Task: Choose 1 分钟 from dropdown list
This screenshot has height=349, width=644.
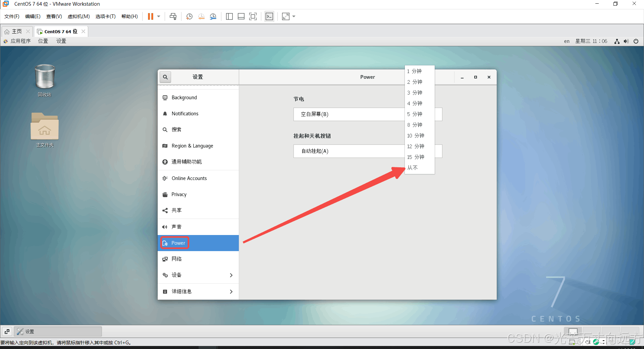Action: (x=420, y=71)
